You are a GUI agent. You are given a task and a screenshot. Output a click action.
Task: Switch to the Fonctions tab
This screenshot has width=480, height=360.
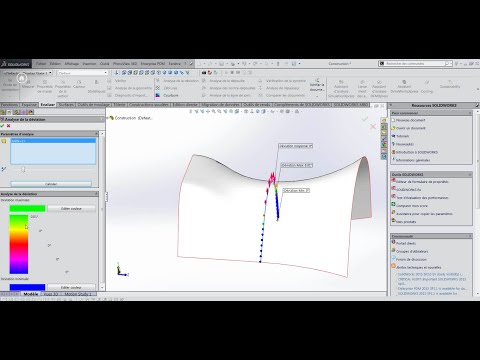pyautogui.click(x=9, y=105)
